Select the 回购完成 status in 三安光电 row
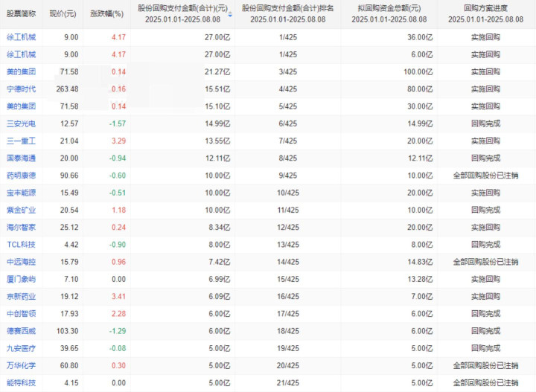This screenshot has height=392, width=536. [485, 123]
